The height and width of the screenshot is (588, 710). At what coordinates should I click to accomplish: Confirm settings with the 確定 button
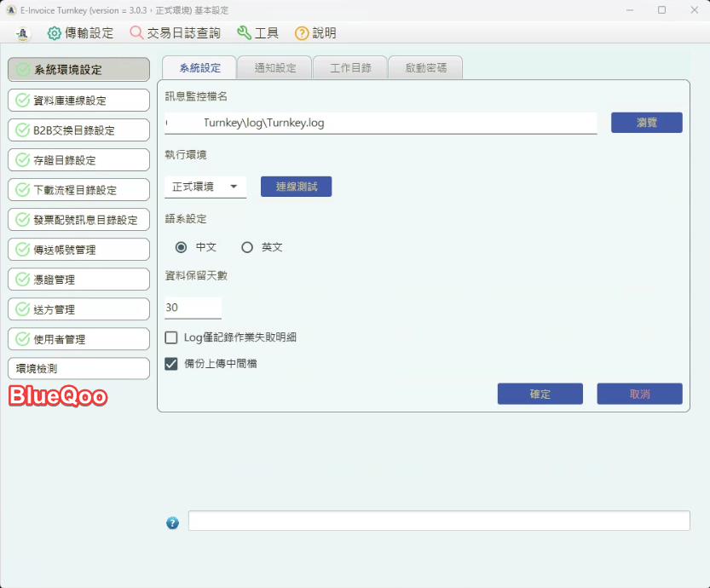(x=540, y=394)
